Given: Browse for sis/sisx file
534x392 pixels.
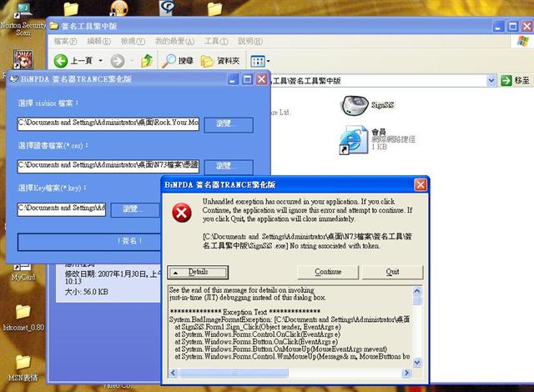Looking at the screenshot, I should pos(229,124).
